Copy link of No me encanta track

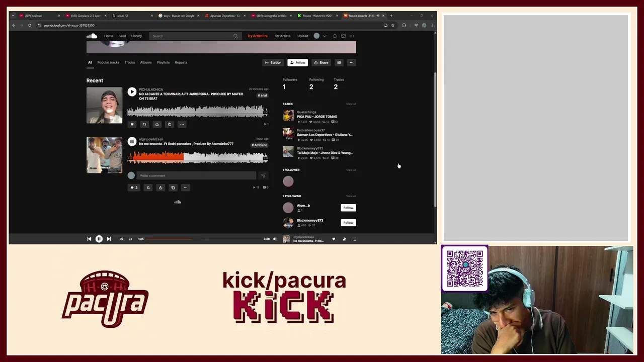pos(173,188)
